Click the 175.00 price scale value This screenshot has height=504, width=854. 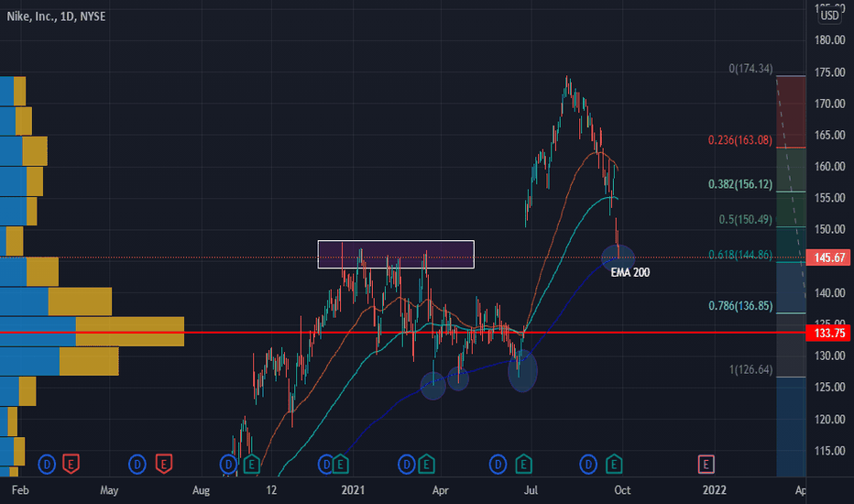[x=830, y=72]
